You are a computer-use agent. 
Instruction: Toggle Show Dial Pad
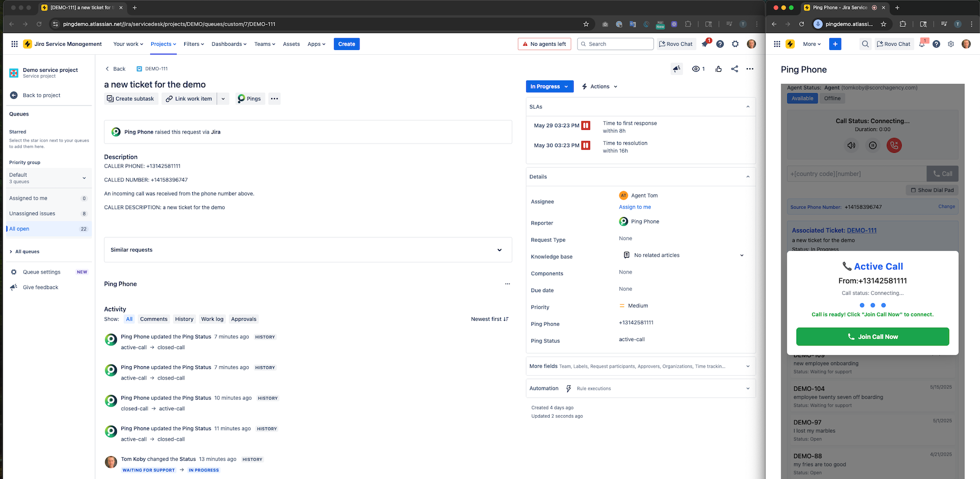[932, 190]
